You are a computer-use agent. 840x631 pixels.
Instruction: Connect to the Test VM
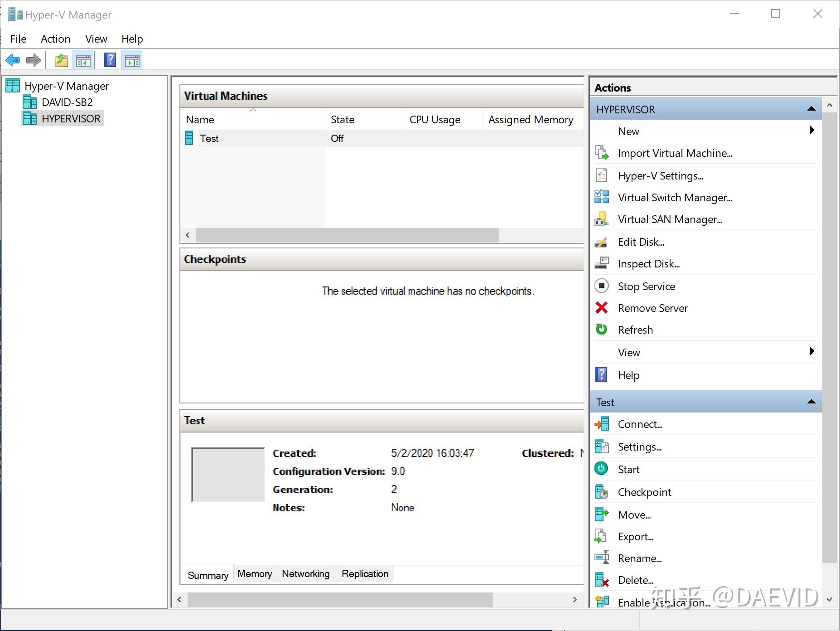(640, 424)
